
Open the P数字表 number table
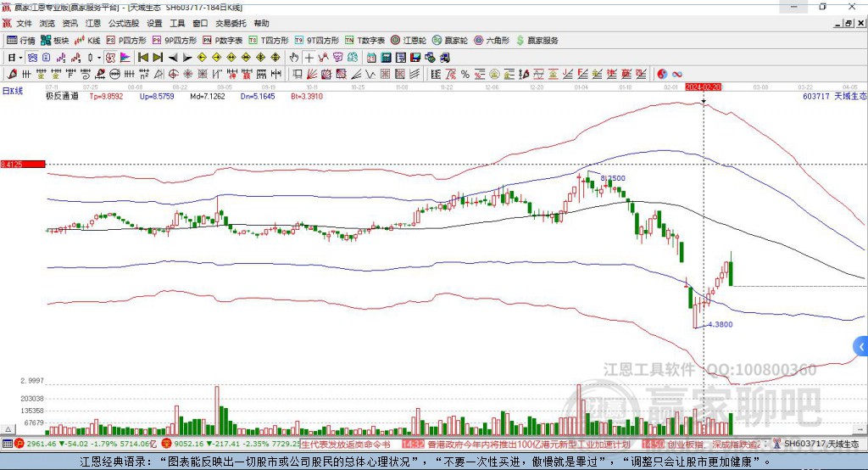coord(223,41)
